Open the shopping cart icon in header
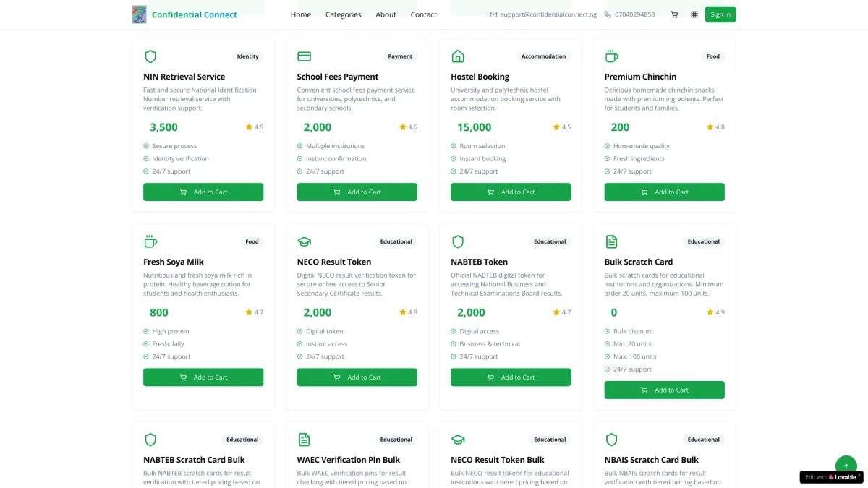The width and height of the screenshot is (868, 488). click(674, 14)
